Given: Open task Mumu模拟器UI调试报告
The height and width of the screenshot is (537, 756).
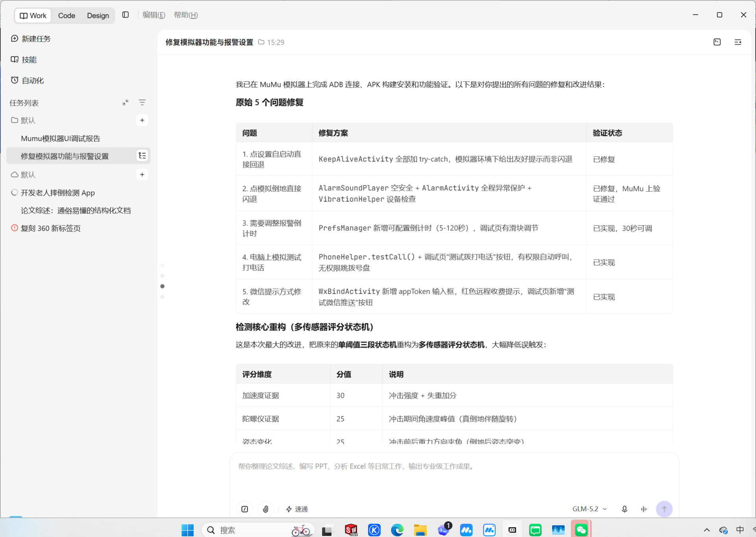Looking at the screenshot, I should point(61,138).
